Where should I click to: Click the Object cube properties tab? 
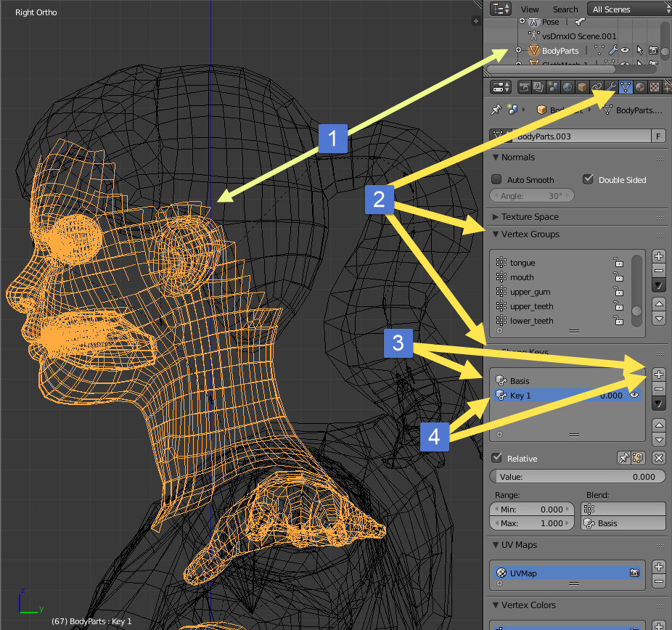(x=582, y=88)
